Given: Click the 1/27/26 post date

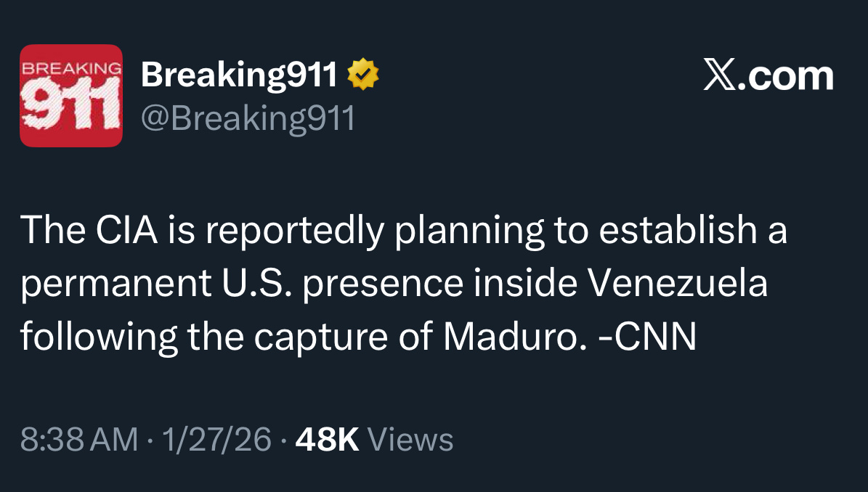Looking at the screenshot, I should tap(218, 440).
